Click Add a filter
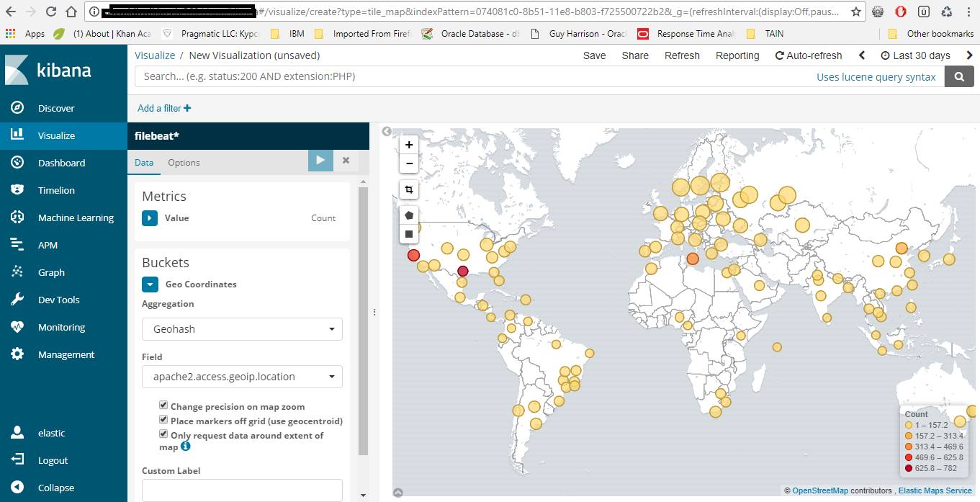This screenshot has height=502, width=980. 164,108
